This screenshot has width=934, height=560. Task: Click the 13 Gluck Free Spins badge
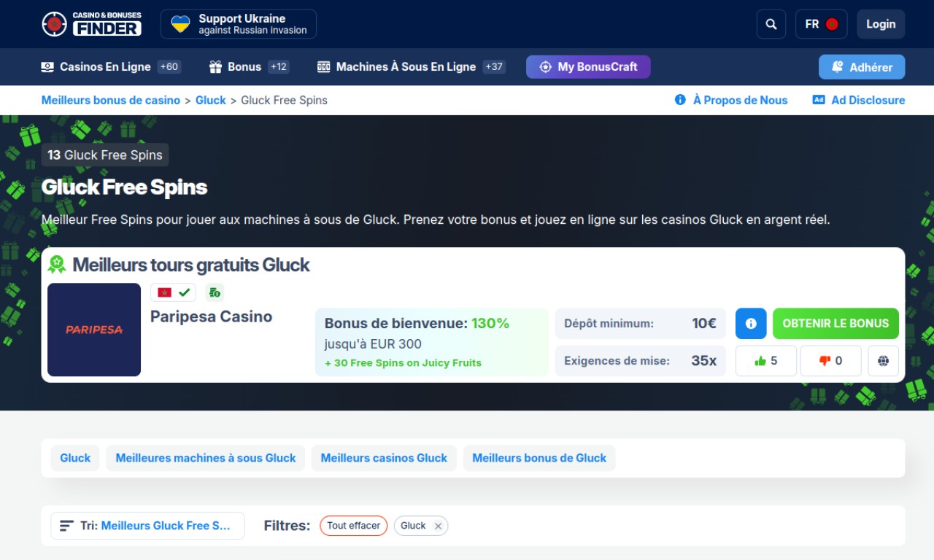coord(105,155)
